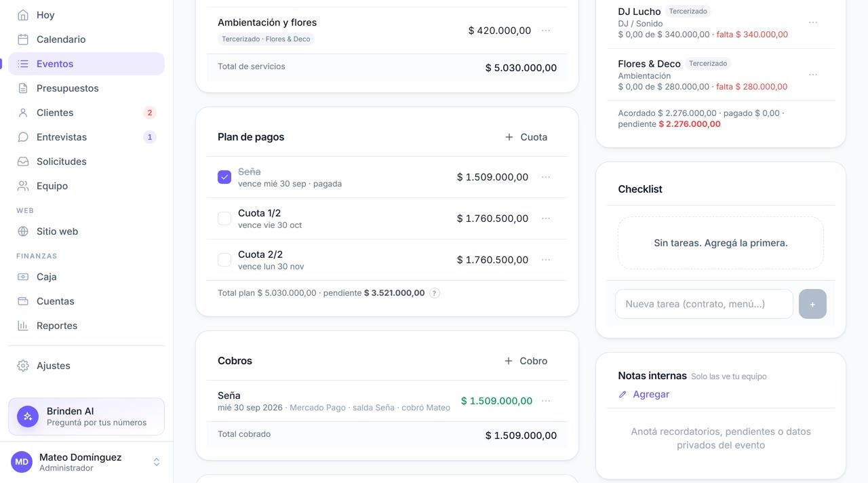Check the Cuota 1/2 checkbox

coord(224,218)
